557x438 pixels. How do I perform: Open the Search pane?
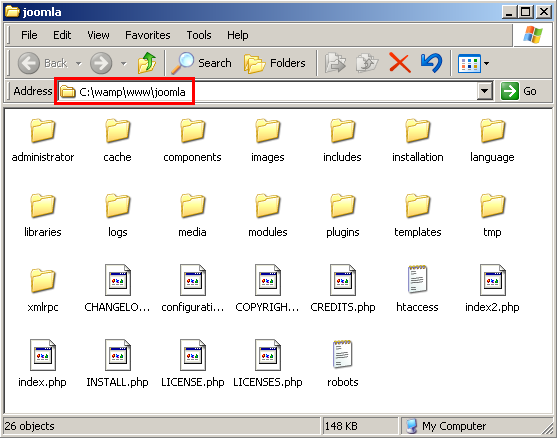[201, 63]
